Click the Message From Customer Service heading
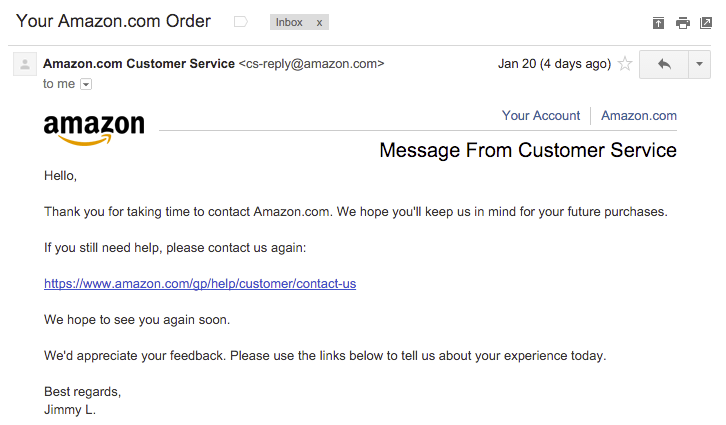Viewport: 726px width, 425px height. pyautogui.click(x=528, y=151)
